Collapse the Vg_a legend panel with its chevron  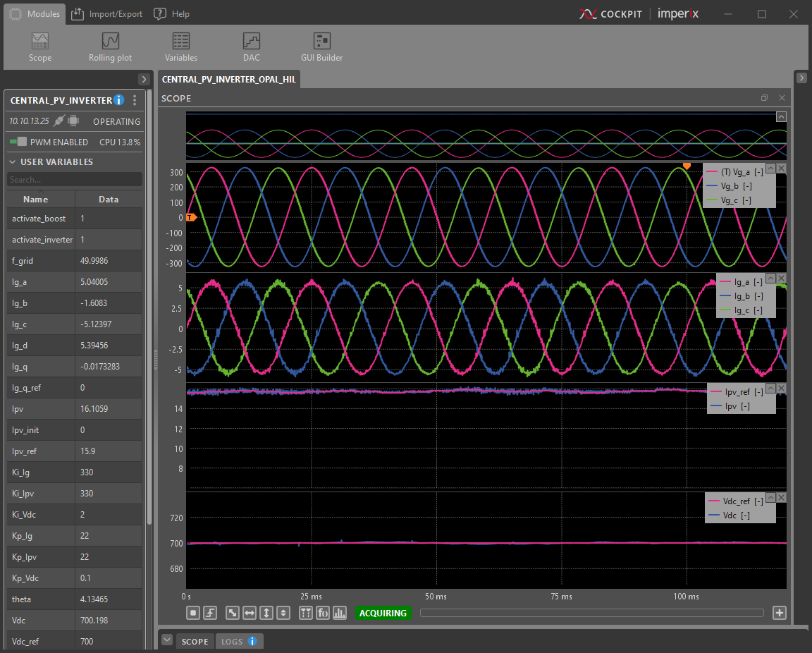tap(772, 169)
